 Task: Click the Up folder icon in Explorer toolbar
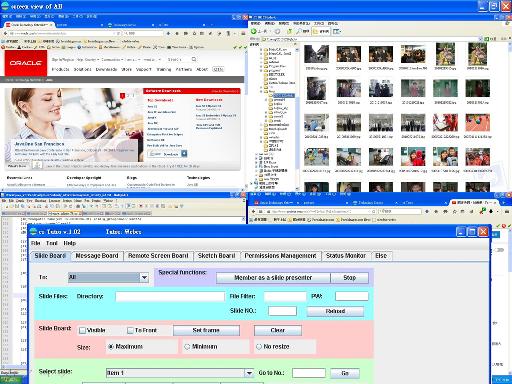coord(289,31)
